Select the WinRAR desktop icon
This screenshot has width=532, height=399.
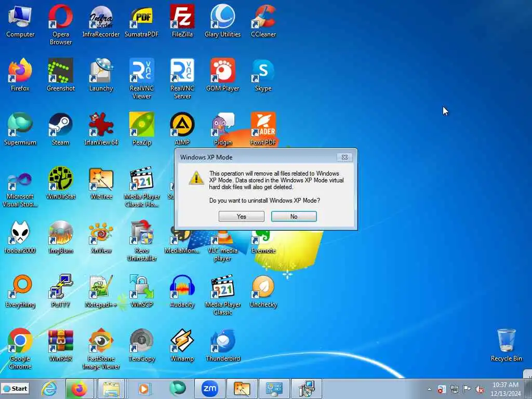click(60, 345)
